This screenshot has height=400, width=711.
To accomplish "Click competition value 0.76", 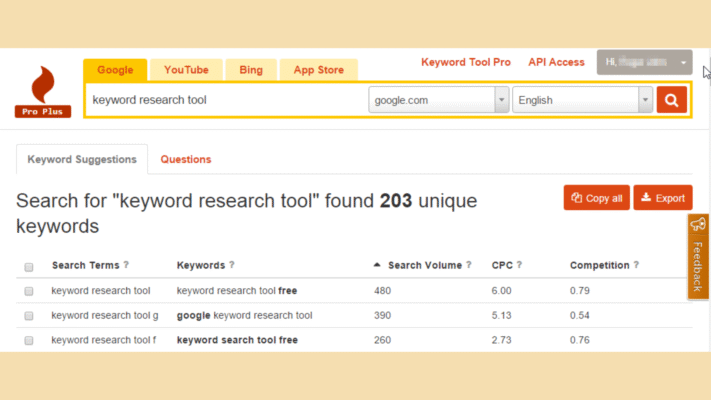I will coord(580,340).
